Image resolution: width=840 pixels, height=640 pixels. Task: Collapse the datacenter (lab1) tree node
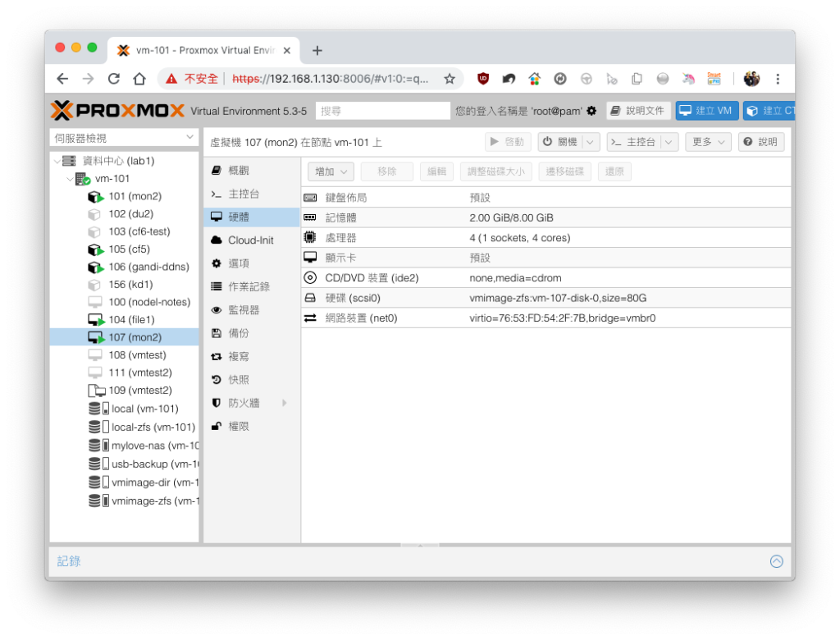point(57,161)
